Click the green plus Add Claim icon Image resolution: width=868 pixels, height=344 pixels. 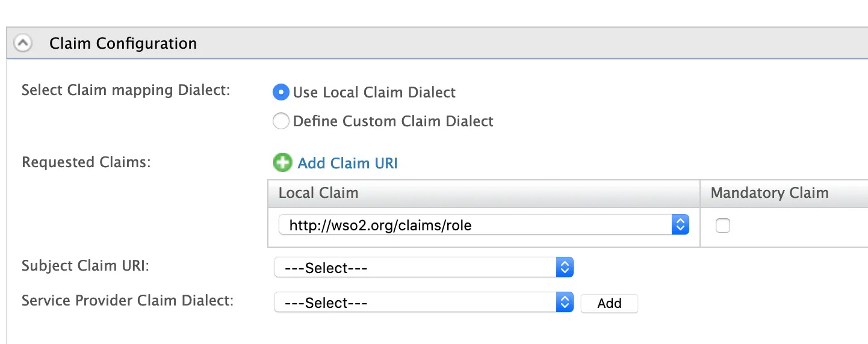tap(282, 163)
